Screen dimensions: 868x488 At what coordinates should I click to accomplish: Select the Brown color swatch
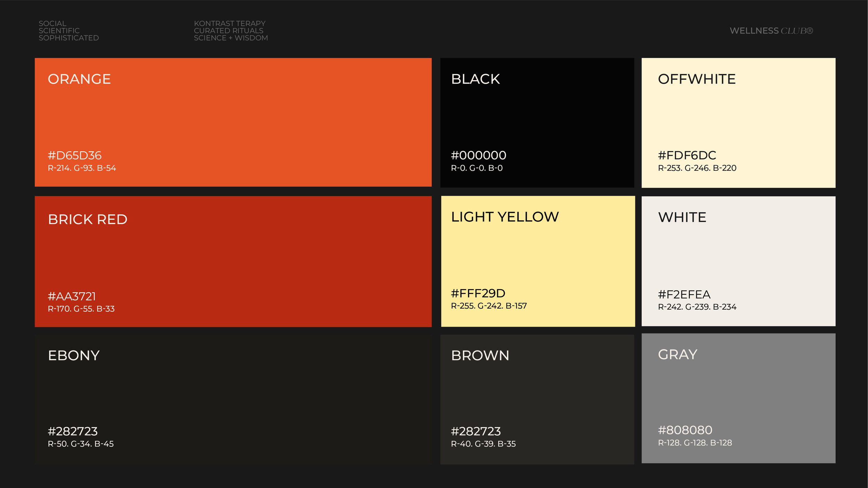tap(537, 399)
